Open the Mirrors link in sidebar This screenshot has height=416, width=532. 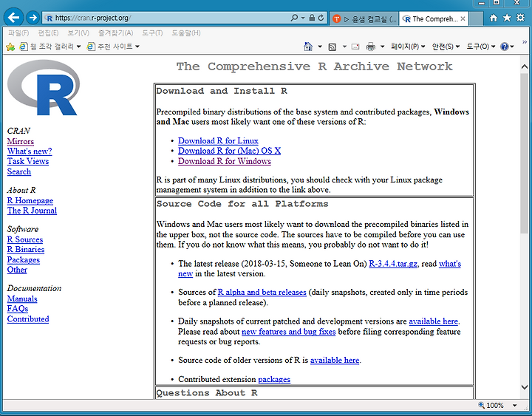[x=21, y=141]
